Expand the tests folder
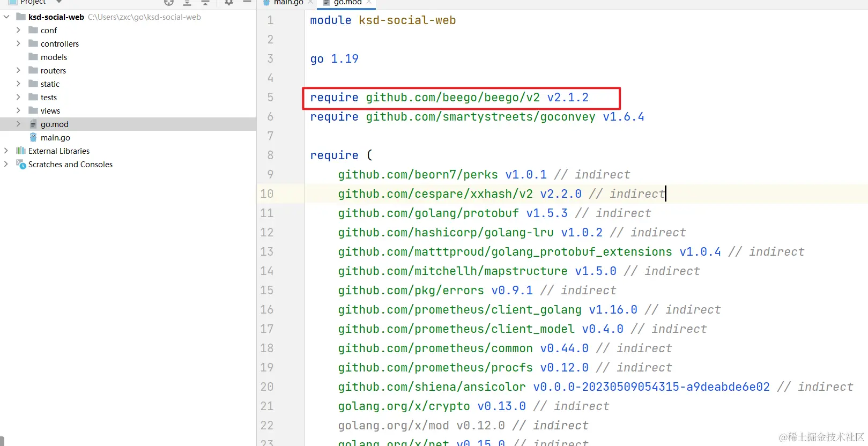Screen dimensions: 868x446 [18, 97]
